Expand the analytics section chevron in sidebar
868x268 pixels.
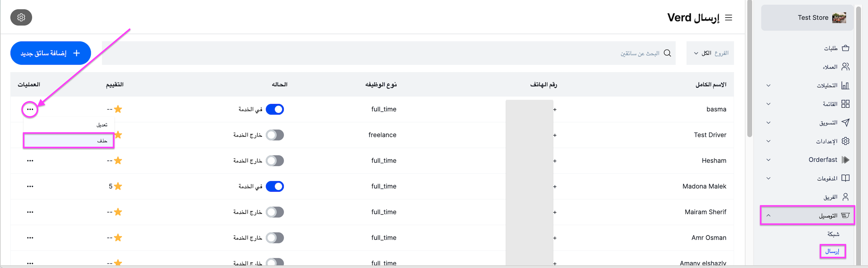coord(768,85)
